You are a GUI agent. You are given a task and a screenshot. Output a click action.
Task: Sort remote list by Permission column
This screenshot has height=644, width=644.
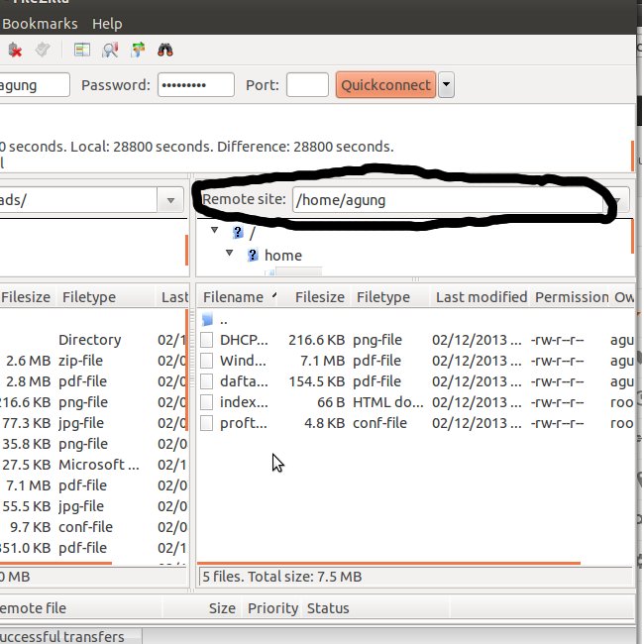coord(572,297)
